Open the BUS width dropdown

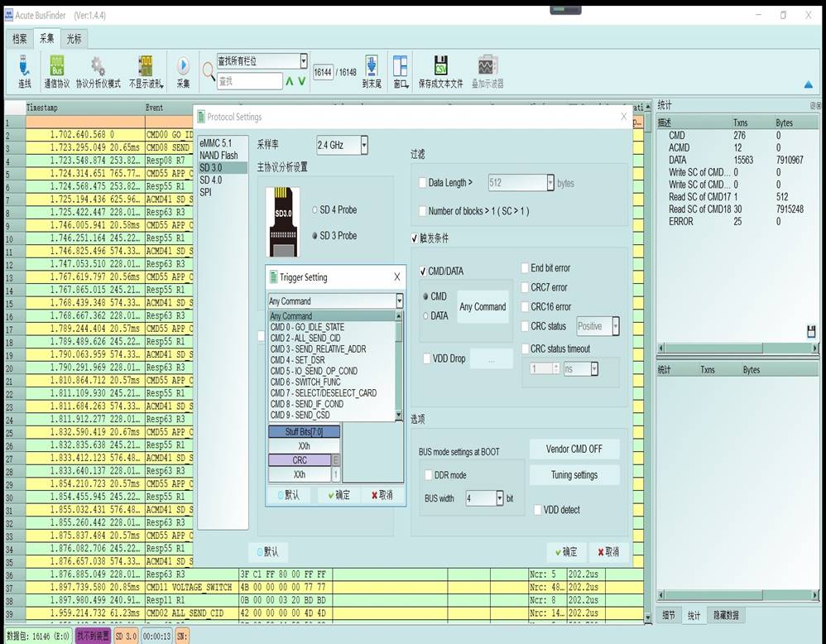(x=499, y=498)
